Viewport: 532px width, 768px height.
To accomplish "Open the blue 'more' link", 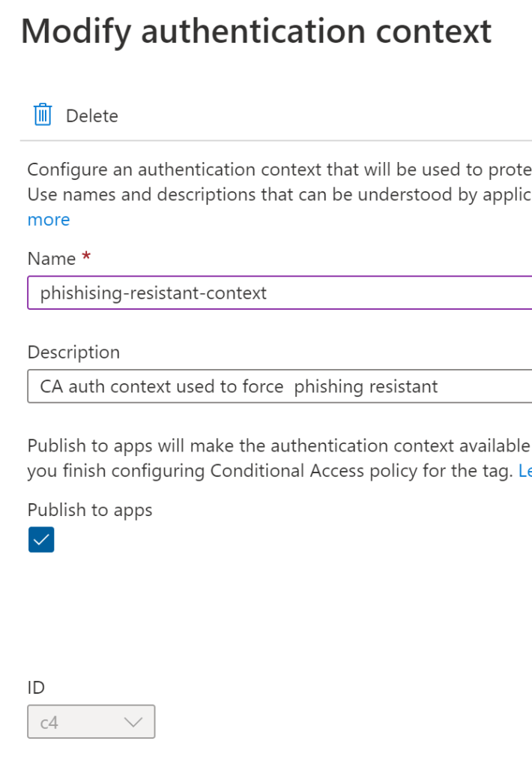I will pyautogui.click(x=49, y=220).
